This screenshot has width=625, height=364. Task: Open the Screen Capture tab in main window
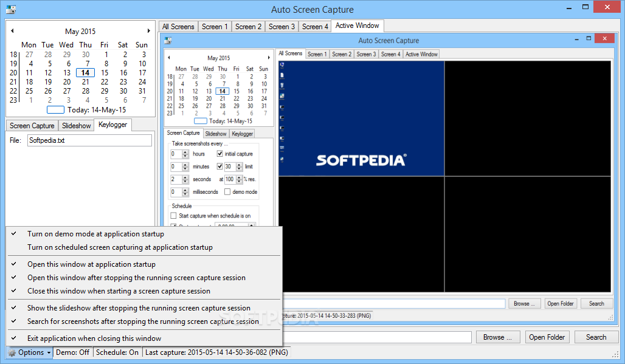pos(32,126)
